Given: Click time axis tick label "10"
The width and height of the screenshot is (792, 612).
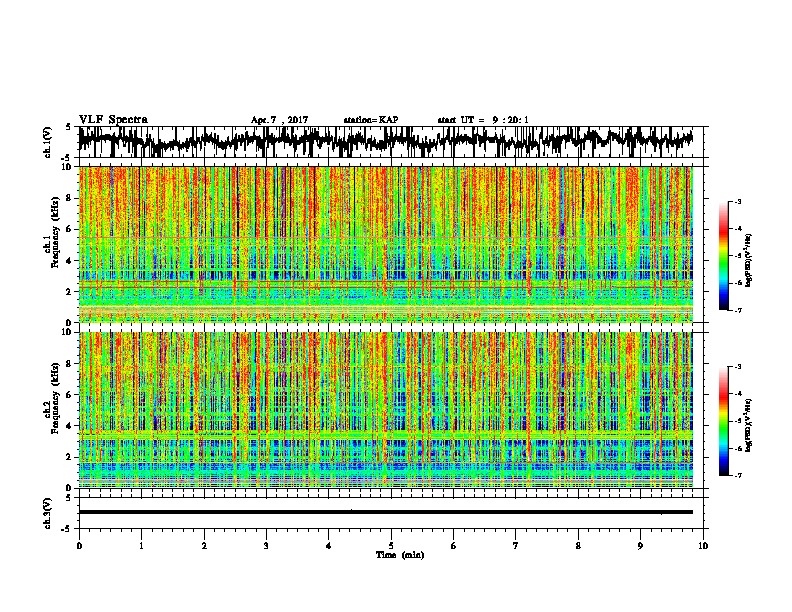Looking at the screenshot, I should 703,546.
